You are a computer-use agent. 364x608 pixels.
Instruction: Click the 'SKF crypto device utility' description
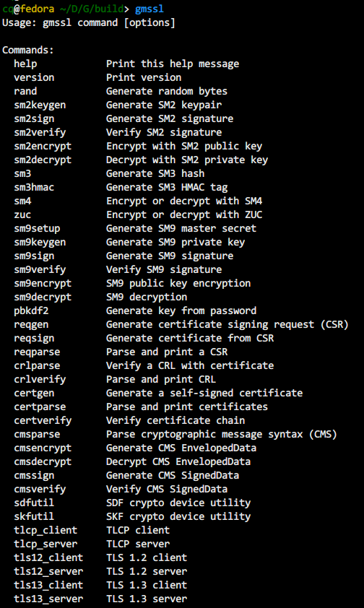pyautogui.click(x=178, y=516)
